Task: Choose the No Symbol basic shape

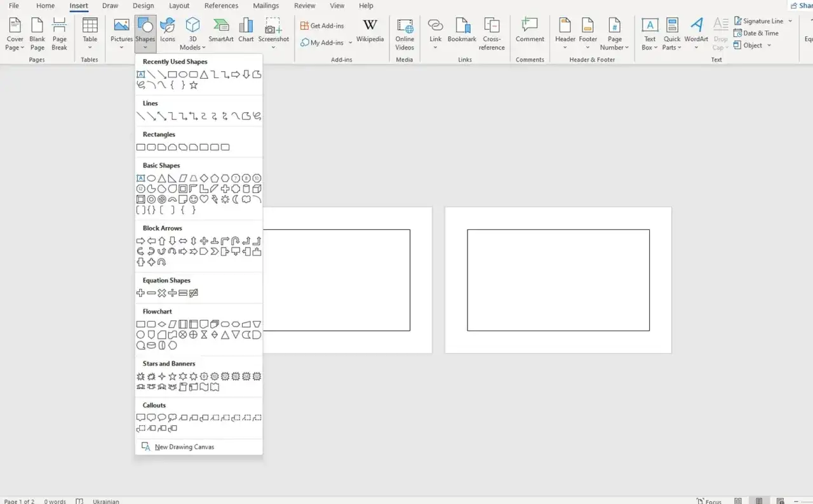Action: tap(162, 199)
